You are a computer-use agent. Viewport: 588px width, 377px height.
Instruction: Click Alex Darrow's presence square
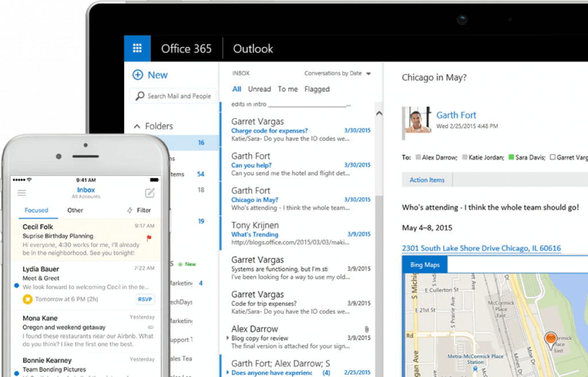(x=418, y=157)
